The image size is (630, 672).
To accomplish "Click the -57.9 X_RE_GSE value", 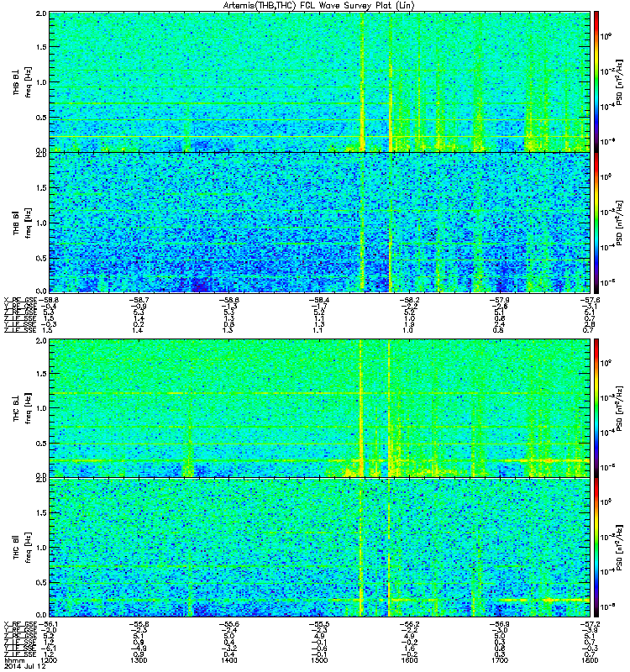I will click(500, 301).
